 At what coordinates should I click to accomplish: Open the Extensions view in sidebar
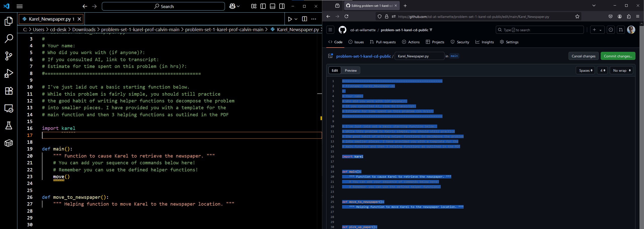9,91
